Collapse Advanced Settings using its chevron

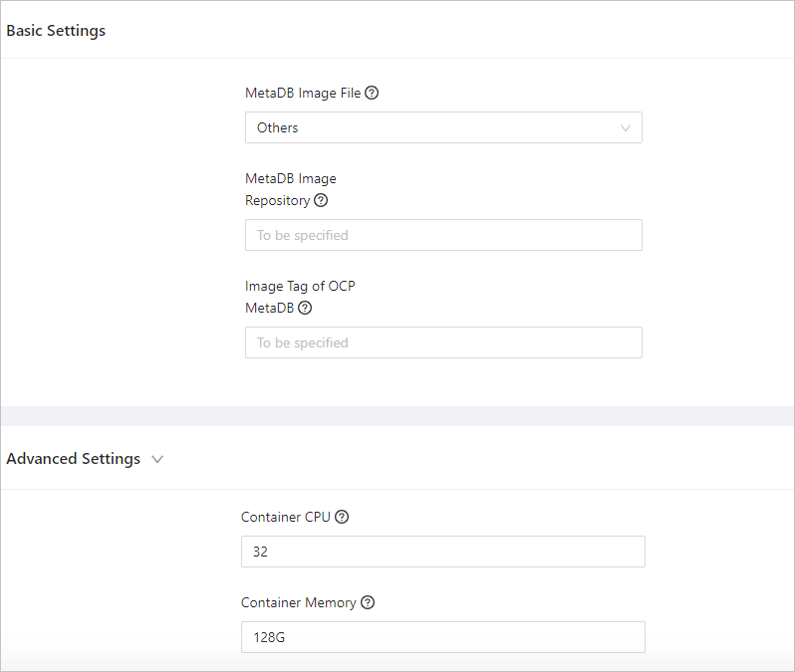click(157, 459)
